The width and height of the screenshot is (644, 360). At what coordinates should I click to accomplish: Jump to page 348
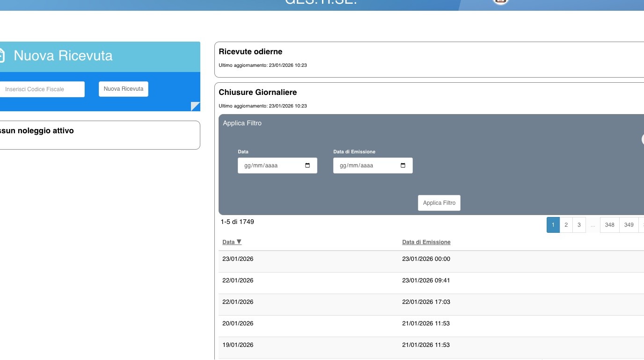pyautogui.click(x=609, y=225)
